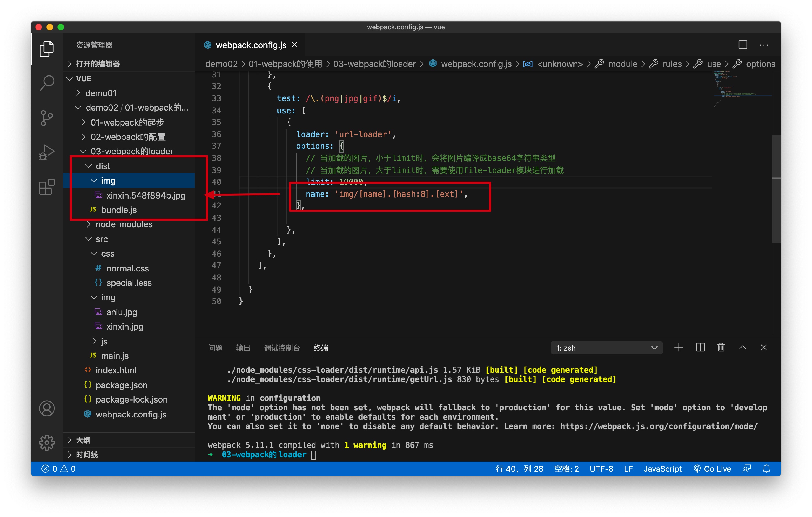Collapse the VUE workspace section
Image resolution: width=812 pixels, height=517 pixels.
click(129, 79)
